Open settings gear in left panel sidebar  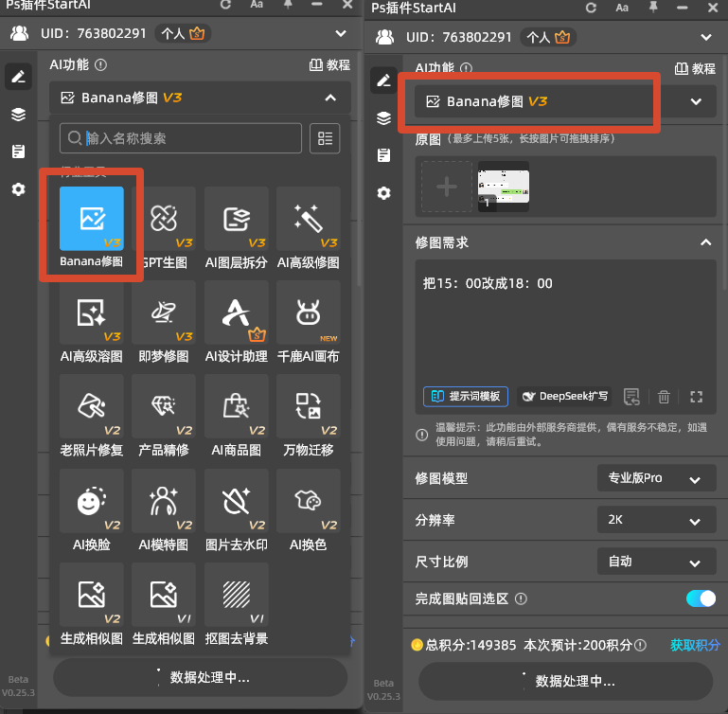point(18,189)
